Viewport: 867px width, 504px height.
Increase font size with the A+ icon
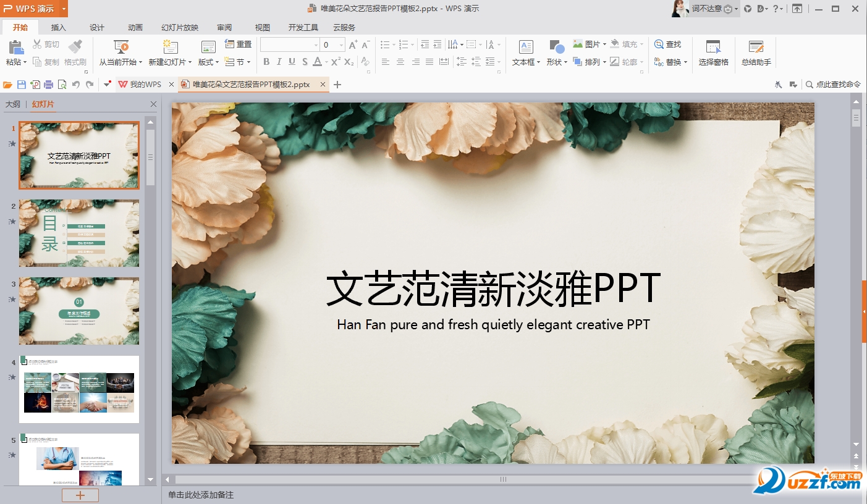[x=353, y=44]
